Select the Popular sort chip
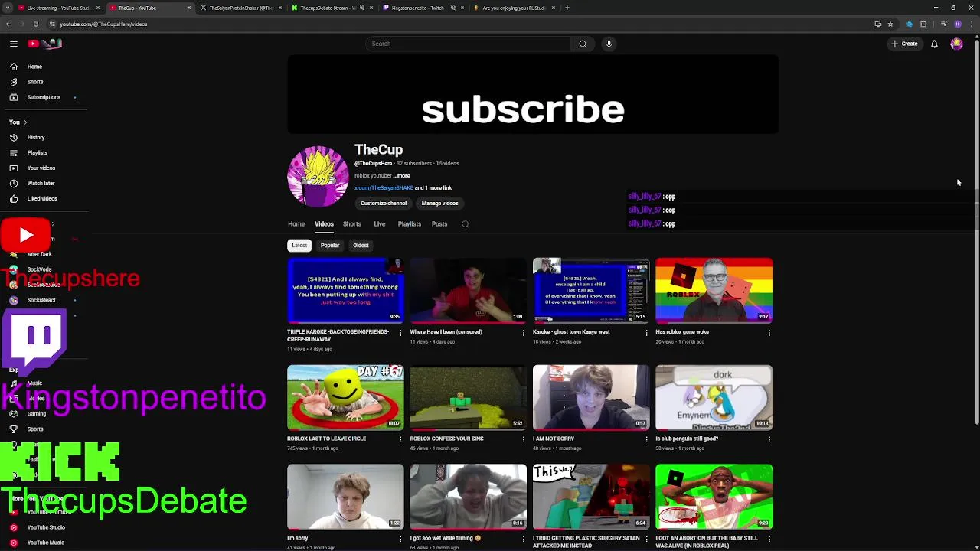 pos(330,246)
